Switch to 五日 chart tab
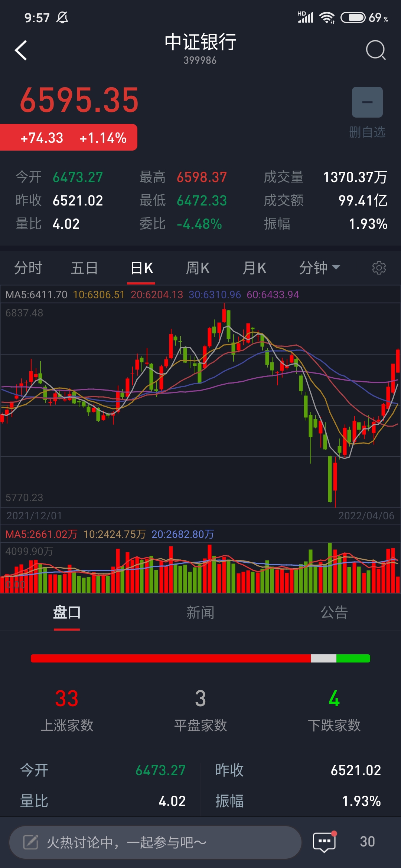The image size is (401, 868). (x=84, y=268)
